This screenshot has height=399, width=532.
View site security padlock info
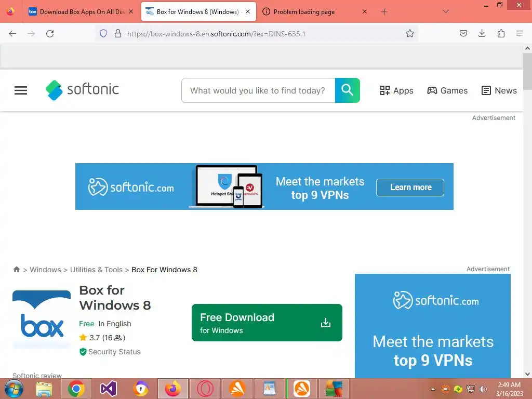pos(118,34)
